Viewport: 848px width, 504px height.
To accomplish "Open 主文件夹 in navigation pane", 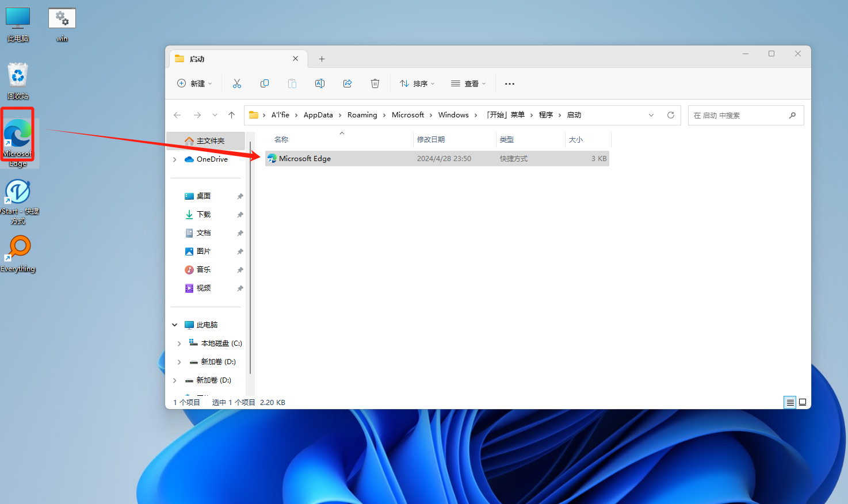I will (205, 141).
